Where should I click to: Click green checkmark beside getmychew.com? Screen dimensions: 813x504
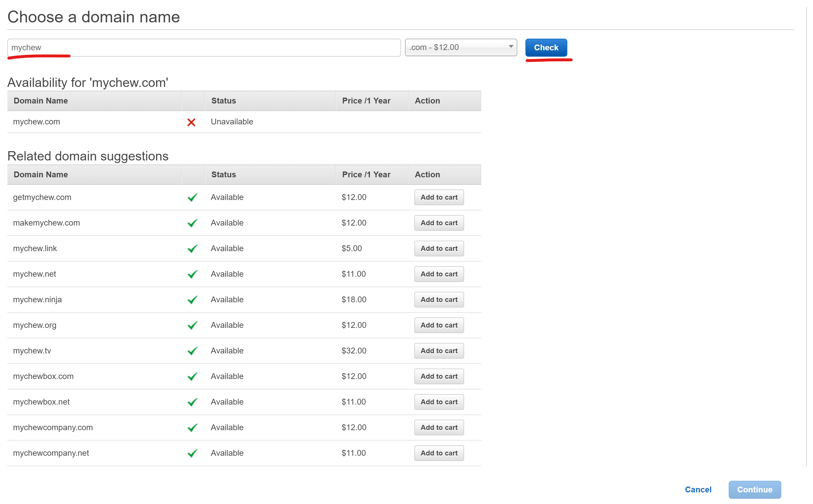(192, 197)
